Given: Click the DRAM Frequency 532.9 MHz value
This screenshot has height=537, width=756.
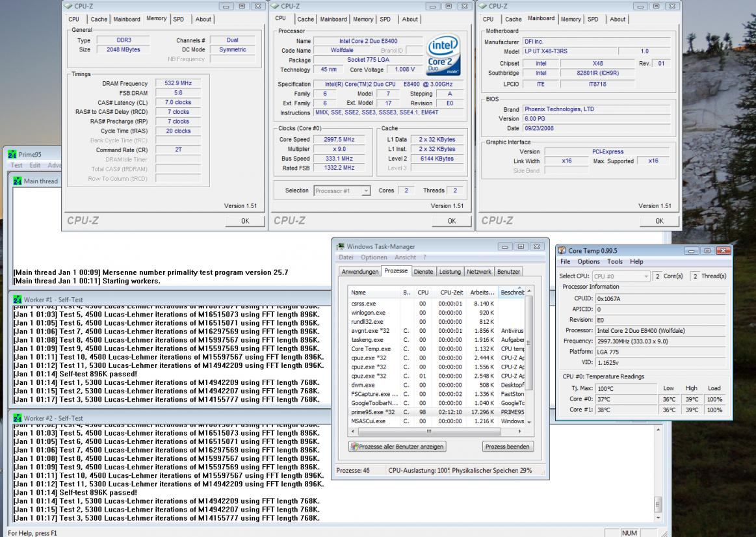Looking at the screenshot, I should 178,83.
